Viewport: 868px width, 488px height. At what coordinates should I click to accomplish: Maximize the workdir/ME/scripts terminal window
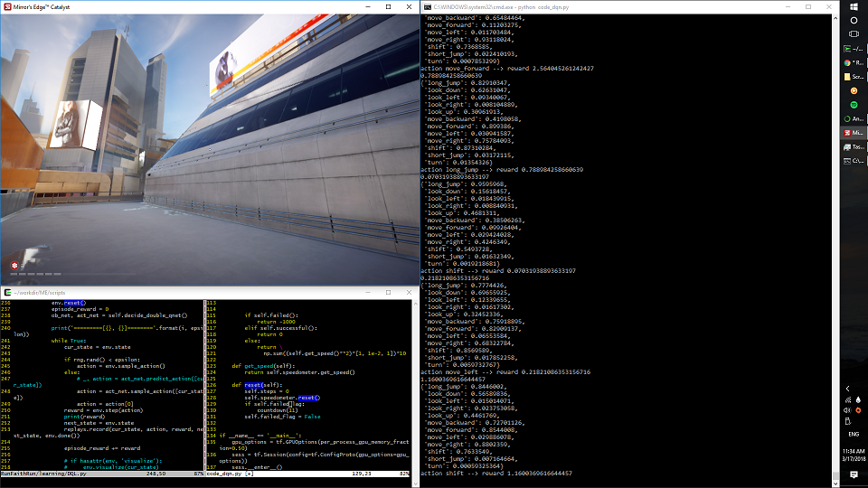tap(388, 292)
